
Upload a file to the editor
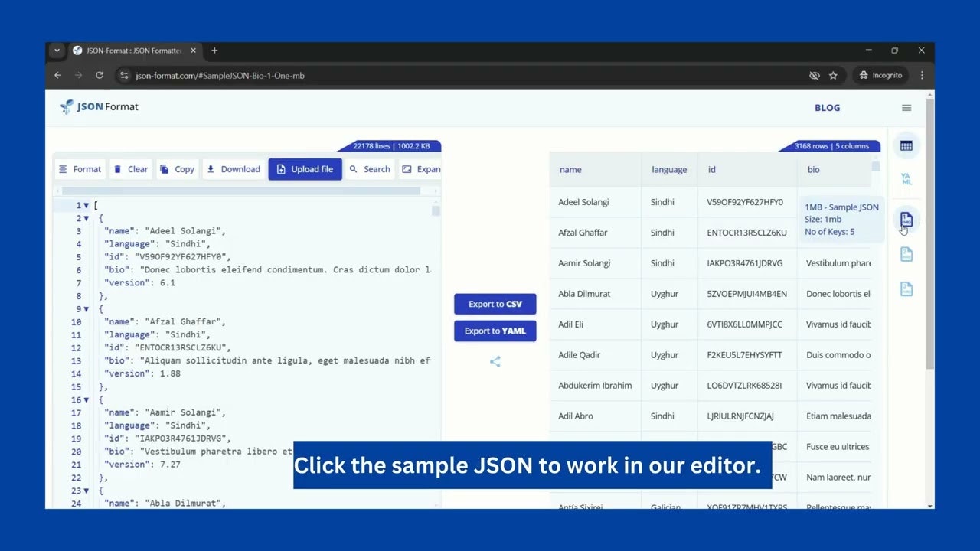point(305,168)
